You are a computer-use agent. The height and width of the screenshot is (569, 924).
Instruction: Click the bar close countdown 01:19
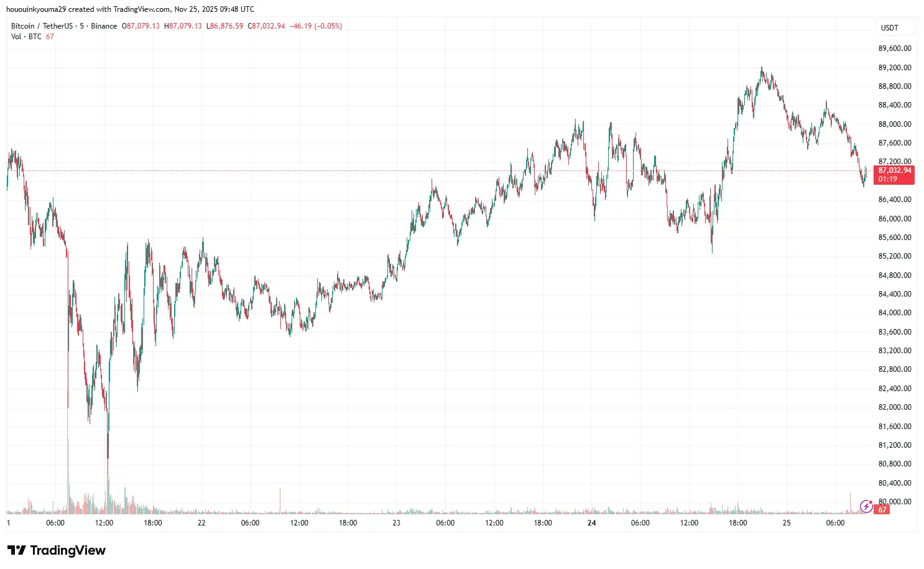tap(887, 178)
